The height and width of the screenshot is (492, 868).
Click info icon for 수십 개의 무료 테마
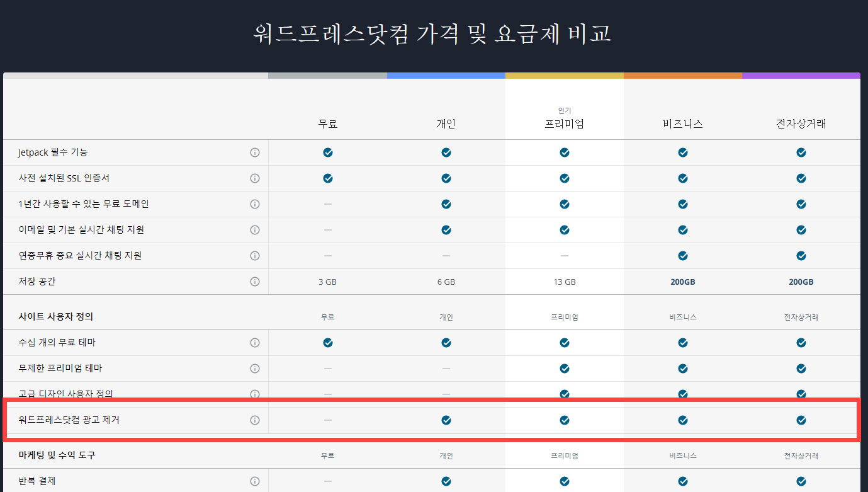[x=255, y=343]
